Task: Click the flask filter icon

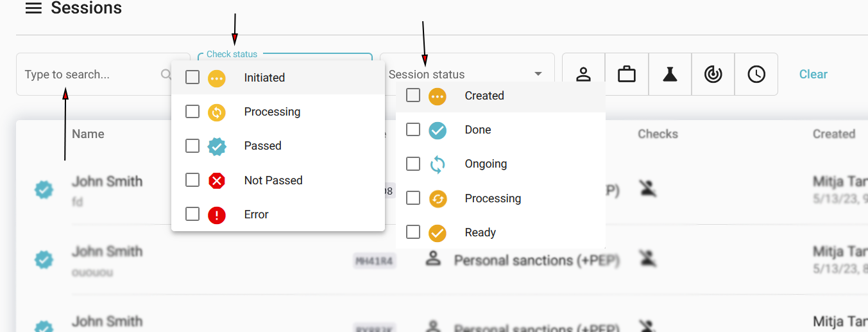Action: click(670, 74)
